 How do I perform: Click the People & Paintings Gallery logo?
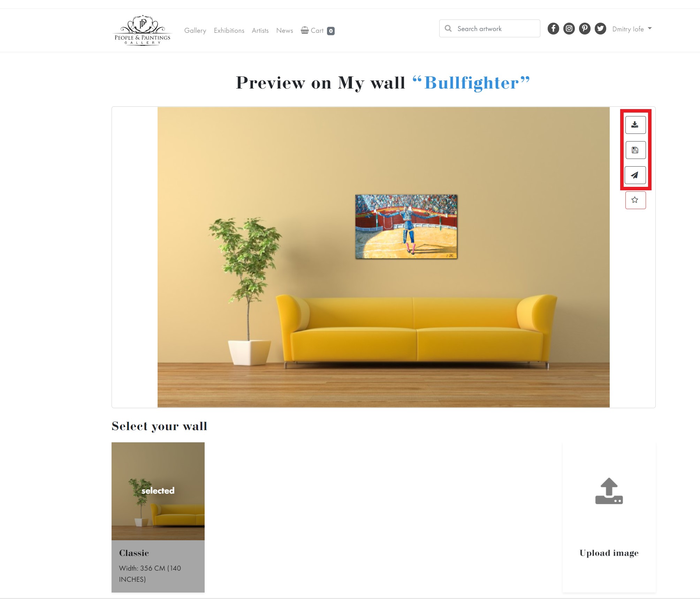(143, 30)
